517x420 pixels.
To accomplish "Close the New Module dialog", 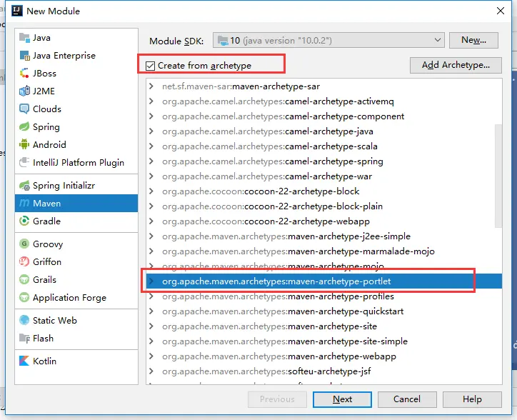I will point(500,11).
